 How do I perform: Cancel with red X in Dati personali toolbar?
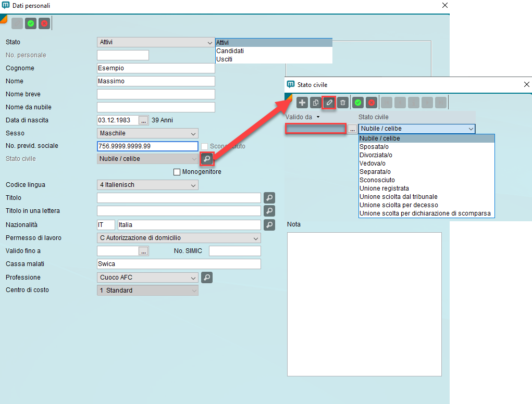click(x=44, y=23)
